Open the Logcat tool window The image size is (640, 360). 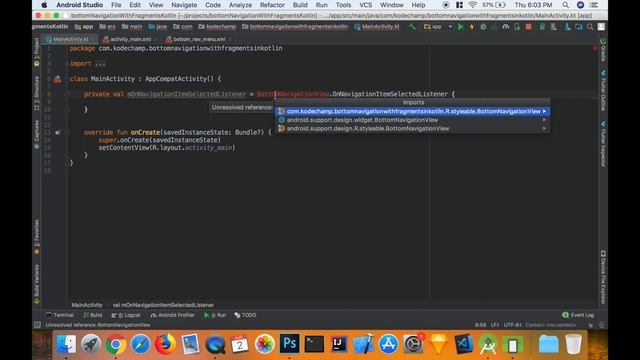click(x=126, y=315)
